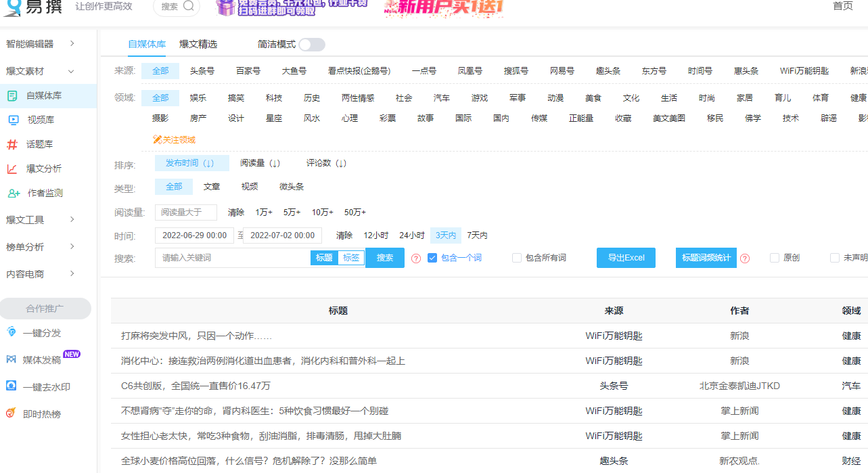
Task: Click 一键去水印 icon in sidebar
Action: (x=11, y=386)
